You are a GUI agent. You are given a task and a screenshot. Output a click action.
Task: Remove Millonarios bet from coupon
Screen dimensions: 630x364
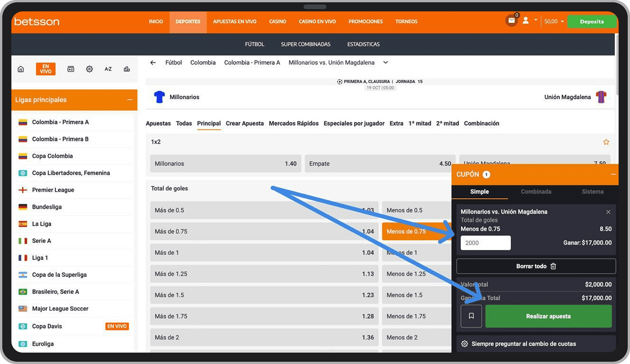click(608, 212)
